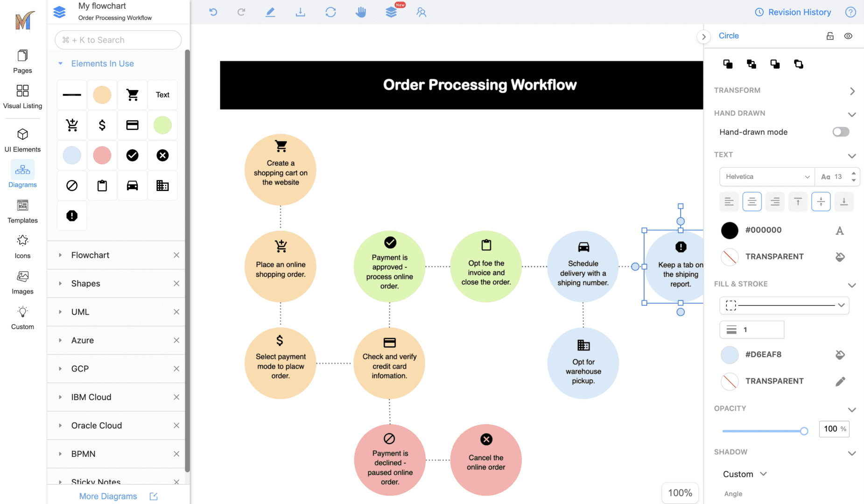Pick the car icon in Elements In Use
Image resolution: width=864 pixels, height=504 pixels.
coord(133,186)
